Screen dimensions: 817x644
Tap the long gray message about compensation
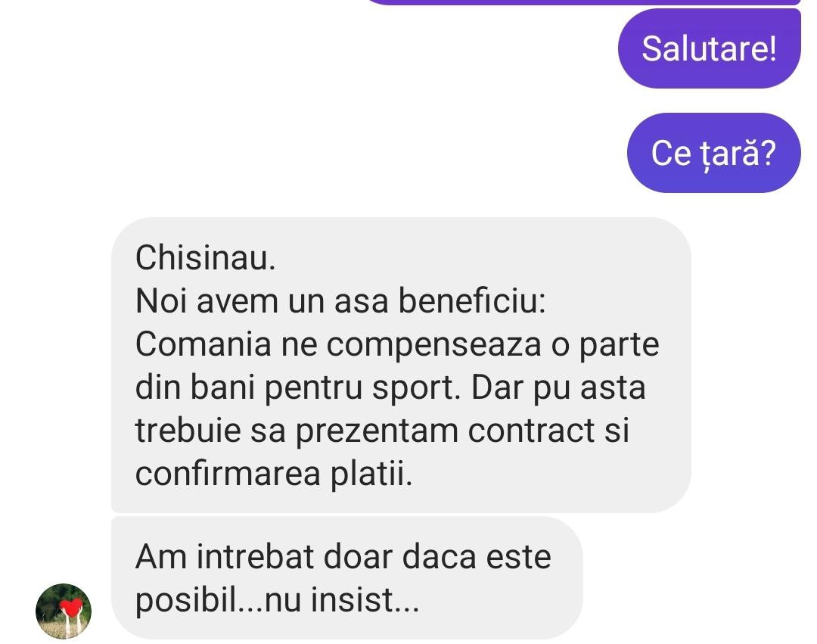tap(401, 365)
